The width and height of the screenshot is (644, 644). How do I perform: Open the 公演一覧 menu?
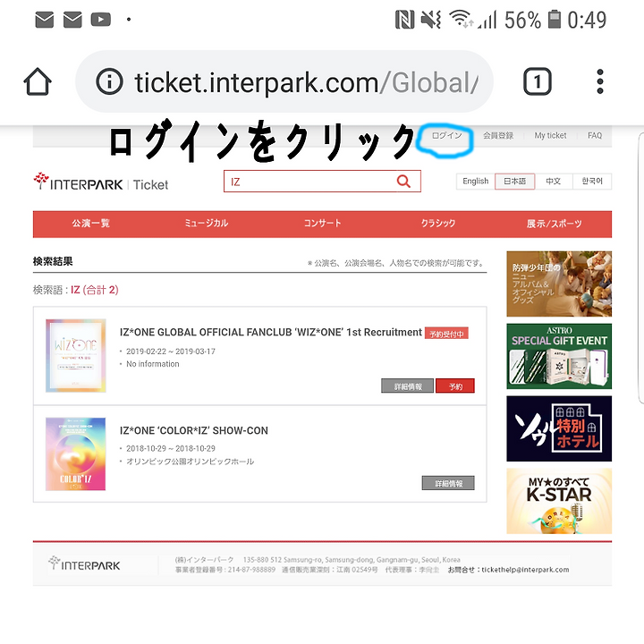[x=90, y=224]
